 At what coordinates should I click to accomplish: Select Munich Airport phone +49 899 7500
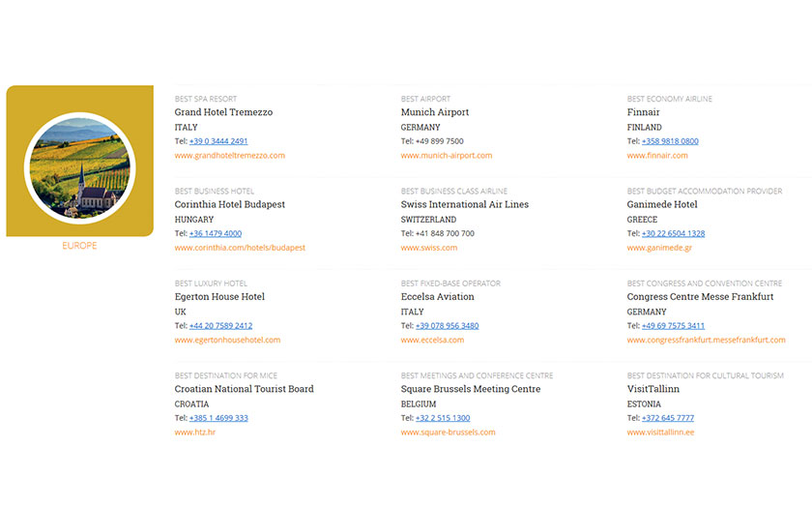[440, 141]
